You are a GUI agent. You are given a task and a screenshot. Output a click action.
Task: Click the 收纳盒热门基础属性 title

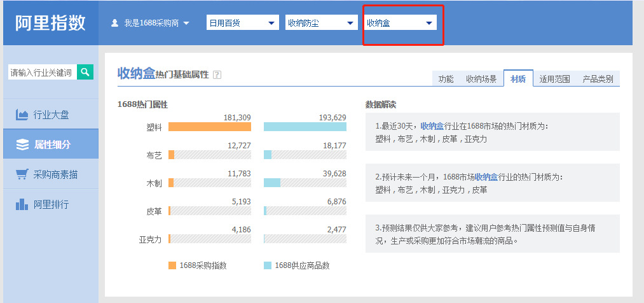tap(163, 74)
